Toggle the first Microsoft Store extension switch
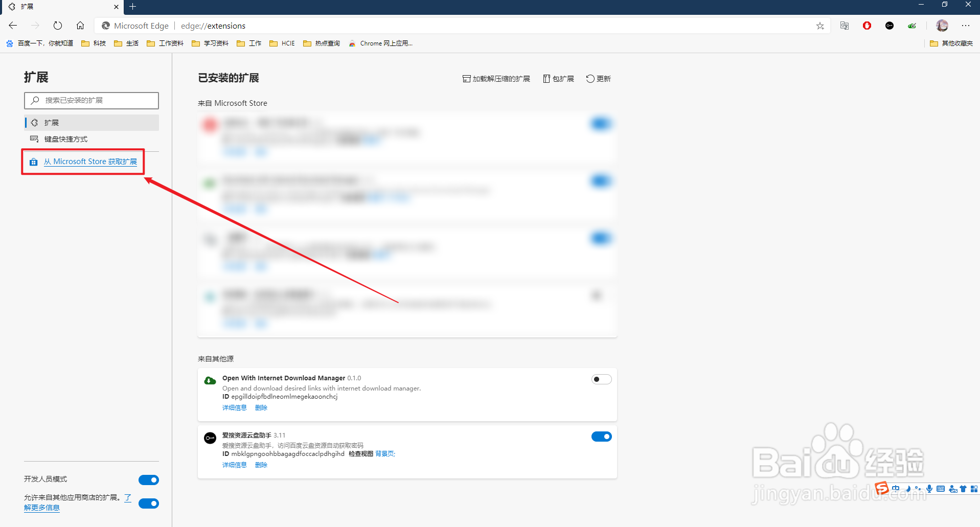Image resolution: width=980 pixels, height=527 pixels. pos(601,124)
